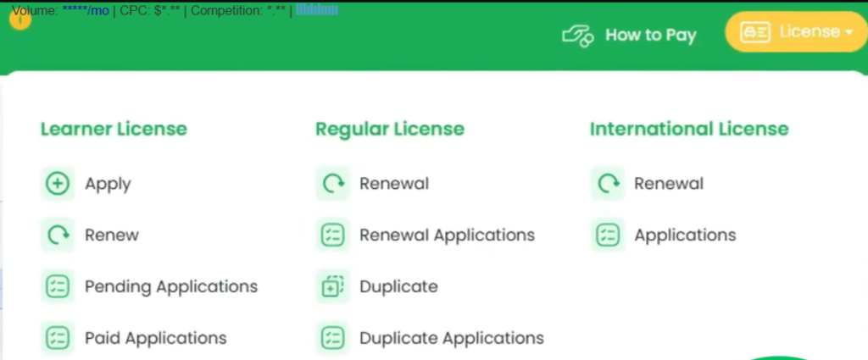Choose Duplicate Applications from Regular License menu
Image resolution: width=868 pixels, height=360 pixels.
(x=451, y=338)
